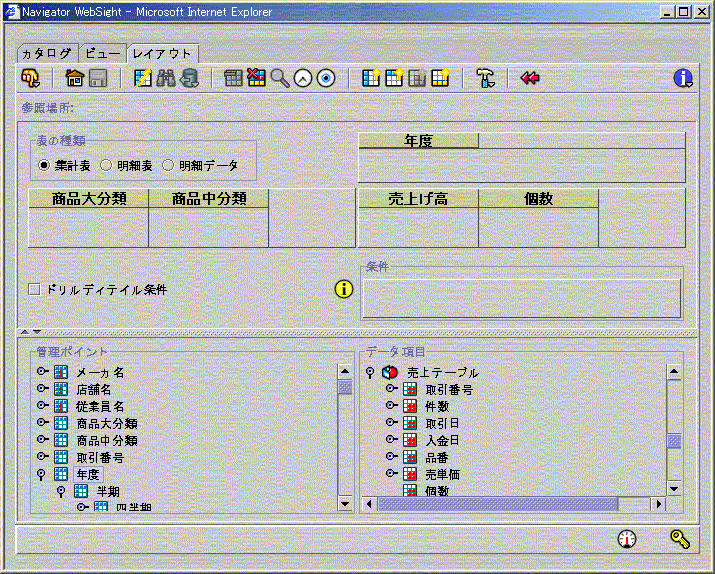Click the home icon in the toolbar

(74, 78)
